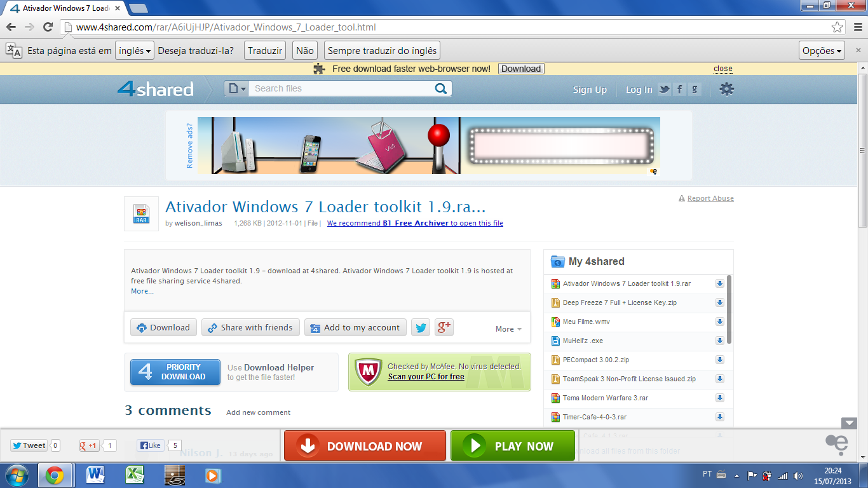
Task: Click the volume speaker tray icon
Action: [798, 475]
